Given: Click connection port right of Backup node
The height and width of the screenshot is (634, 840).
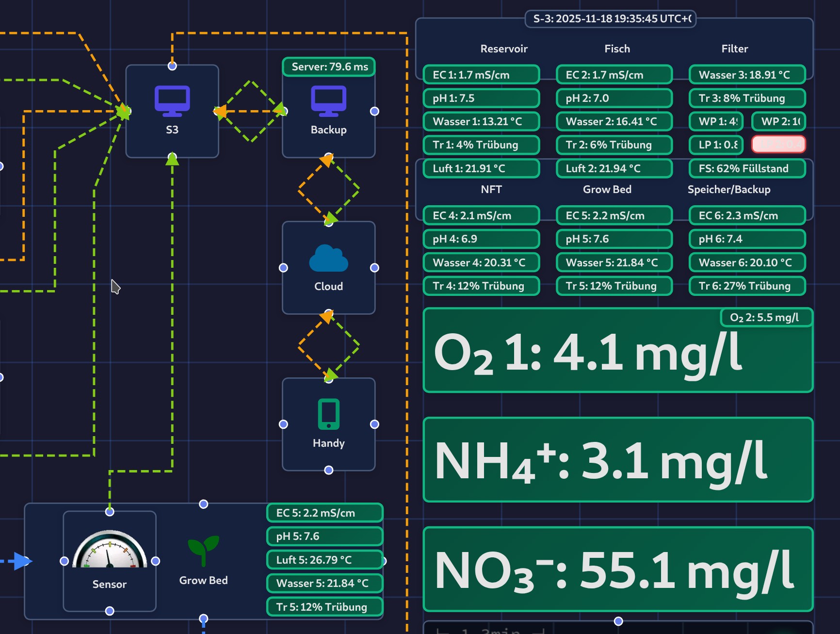Looking at the screenshot, I should pyautogui.click(x=374, y=111).
